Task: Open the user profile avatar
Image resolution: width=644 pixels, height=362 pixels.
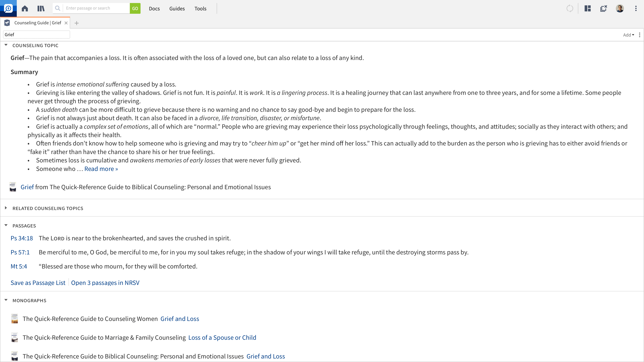Action: (x=620, y=9)
